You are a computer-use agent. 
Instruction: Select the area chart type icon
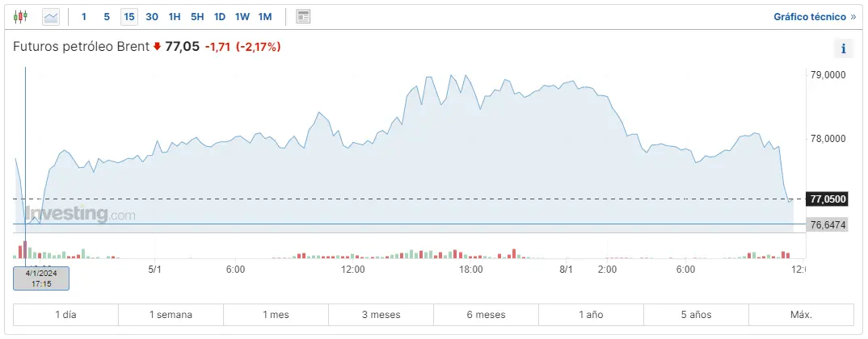pyautogui.click(x=51, y=16)
